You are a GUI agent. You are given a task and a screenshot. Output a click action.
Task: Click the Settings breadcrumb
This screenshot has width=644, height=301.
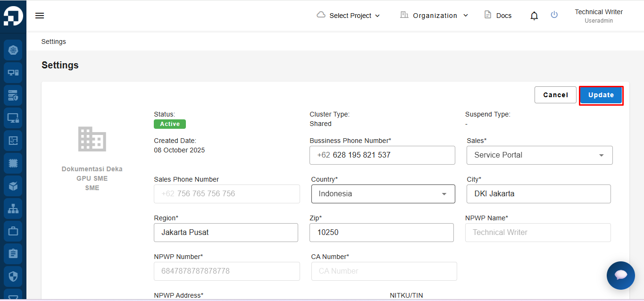point(54,42)
